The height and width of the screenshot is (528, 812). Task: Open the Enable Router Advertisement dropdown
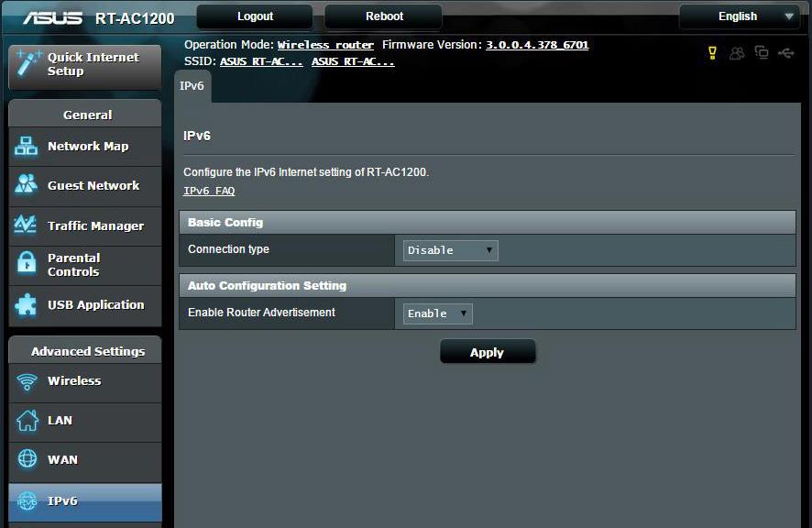point(437,313)
